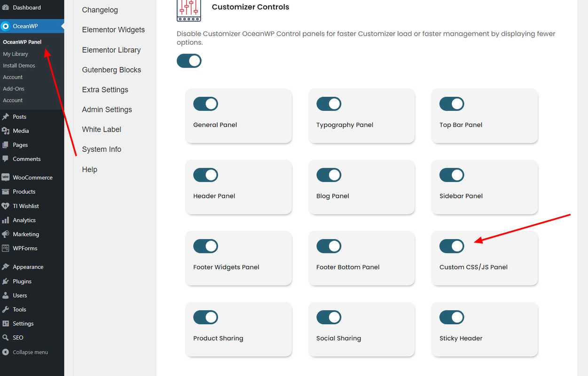Open the Help tab
588x376 pixels.
[x=90, y=170]
